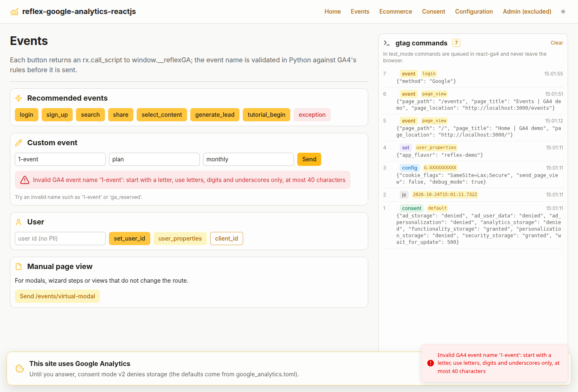Clear the gtag commands log
This screenshot has height=392, width=578.
pos(557,43)
